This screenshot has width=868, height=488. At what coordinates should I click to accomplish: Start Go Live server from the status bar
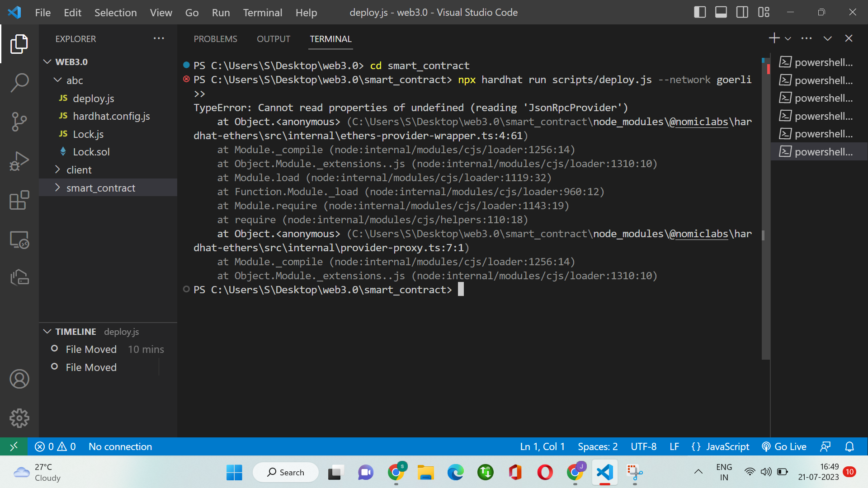[x=784, y=446]
